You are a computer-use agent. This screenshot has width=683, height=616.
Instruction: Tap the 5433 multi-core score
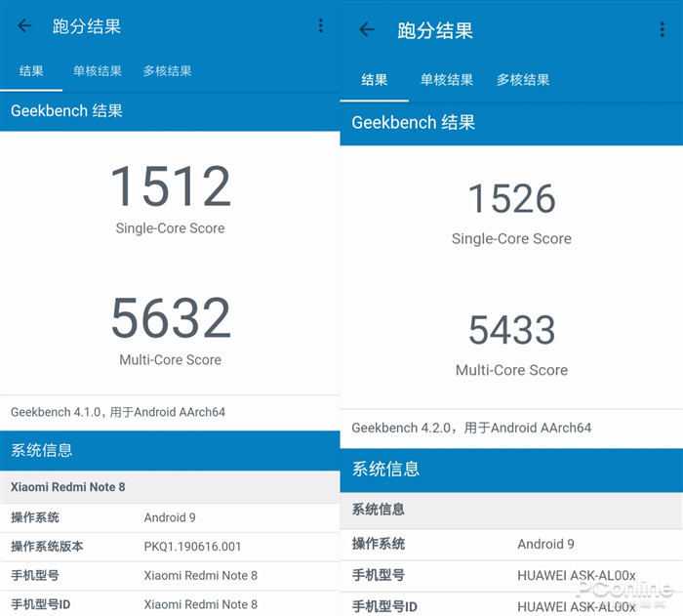(511, 330)
